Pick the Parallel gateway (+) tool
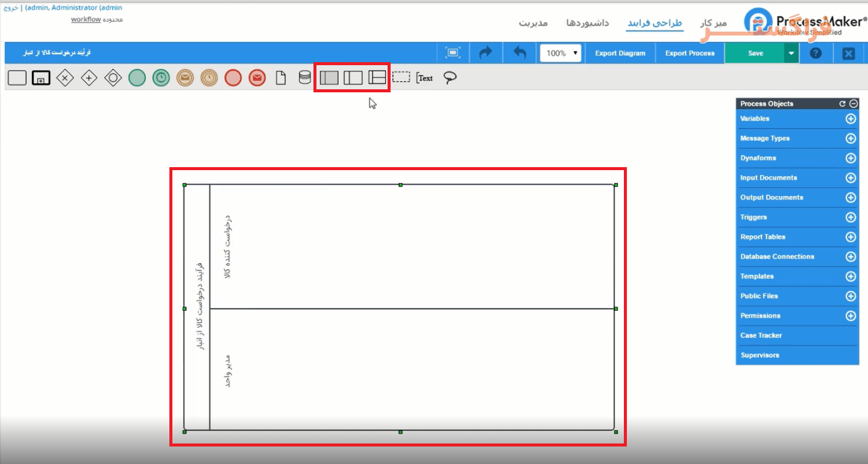Viewport: 868px width, 464px height. click(x=89, y=78)
